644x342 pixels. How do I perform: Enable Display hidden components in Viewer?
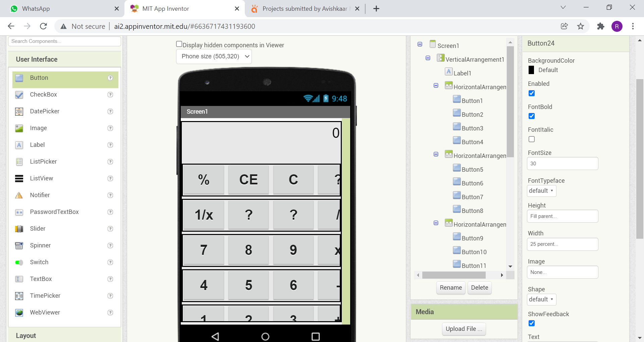point(179,44)
